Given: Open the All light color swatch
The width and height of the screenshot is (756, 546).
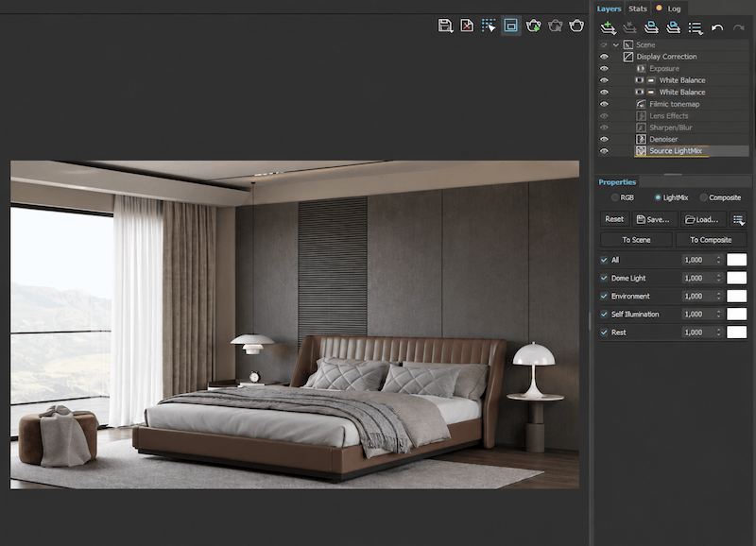Looking at the screenshot, I should (736, 260).
